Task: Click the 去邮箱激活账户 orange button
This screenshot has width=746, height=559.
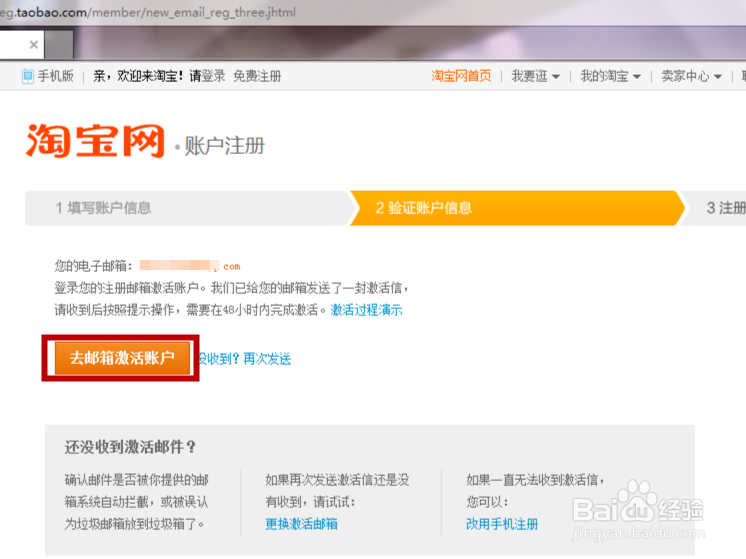Action: click(x=122, y=358)
